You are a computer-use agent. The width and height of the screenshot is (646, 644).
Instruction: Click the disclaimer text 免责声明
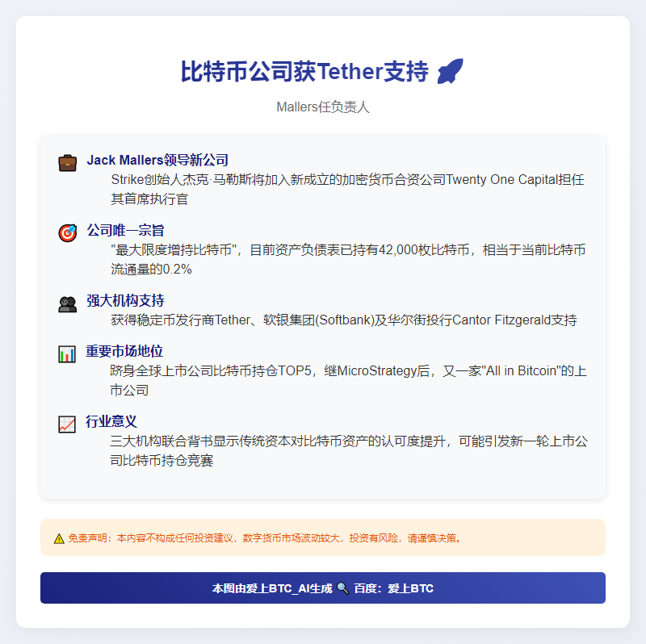265,538
